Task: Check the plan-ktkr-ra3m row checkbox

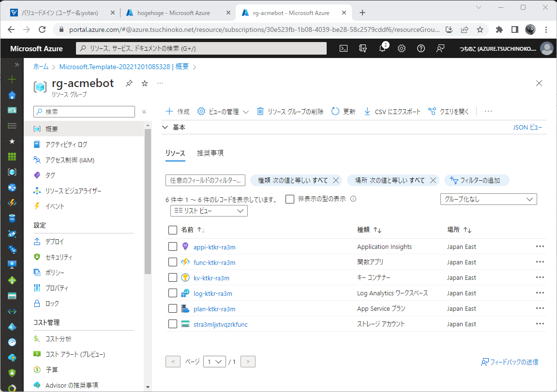Action: (173, 309)
